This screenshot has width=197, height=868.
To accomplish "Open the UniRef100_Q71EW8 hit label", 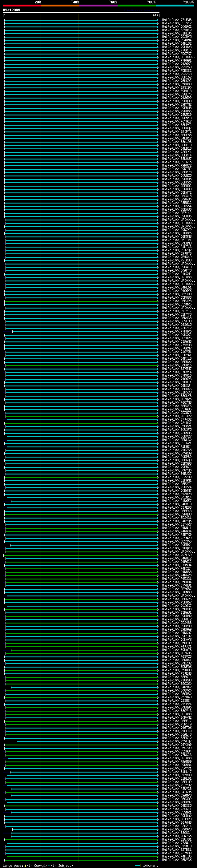I will [x=176, y=20].
